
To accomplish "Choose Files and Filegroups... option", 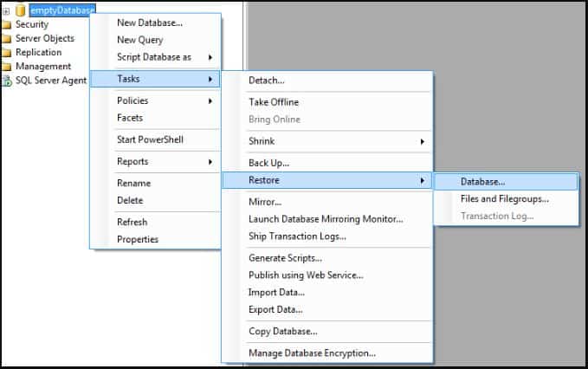I will [506, 199].
